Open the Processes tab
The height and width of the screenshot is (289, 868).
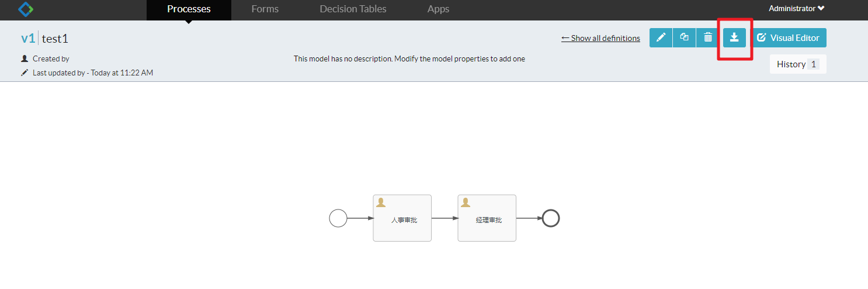point(189,9)
